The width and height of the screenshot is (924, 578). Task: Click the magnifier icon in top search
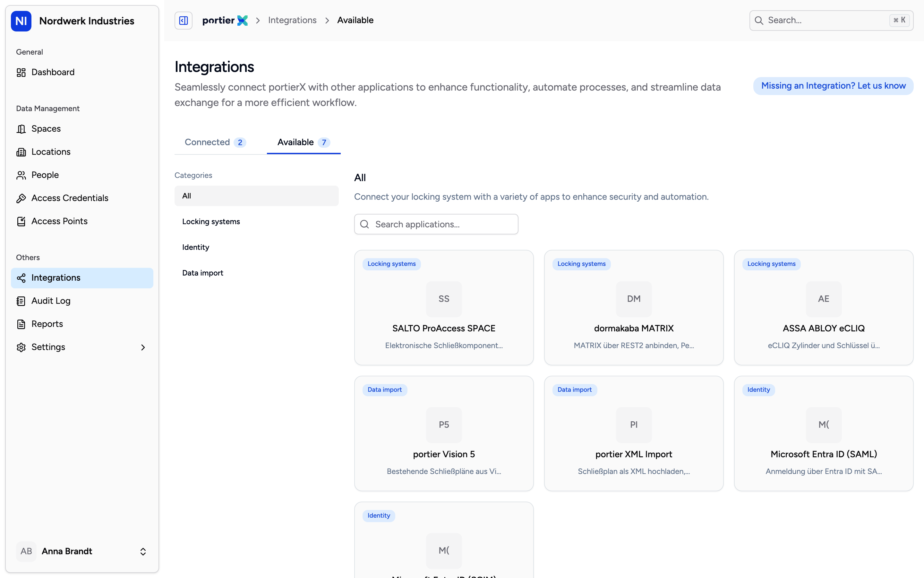(x=759, y=21)
